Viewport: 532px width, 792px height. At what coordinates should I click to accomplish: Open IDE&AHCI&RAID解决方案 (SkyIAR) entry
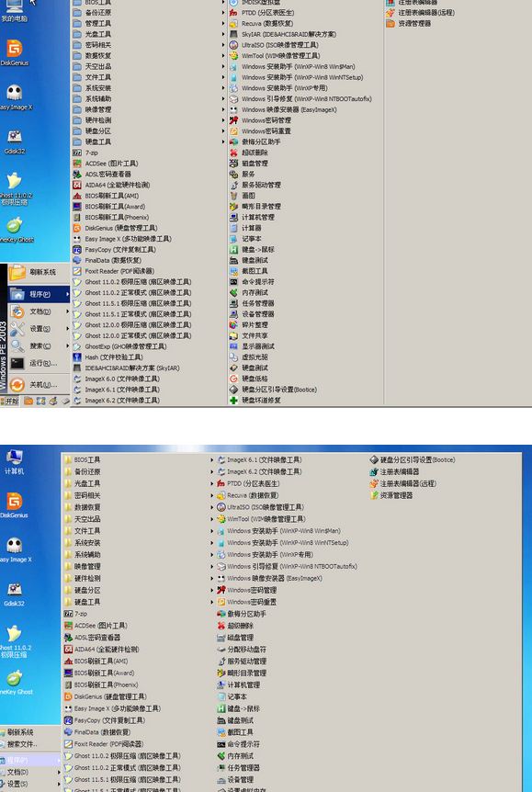126,368
